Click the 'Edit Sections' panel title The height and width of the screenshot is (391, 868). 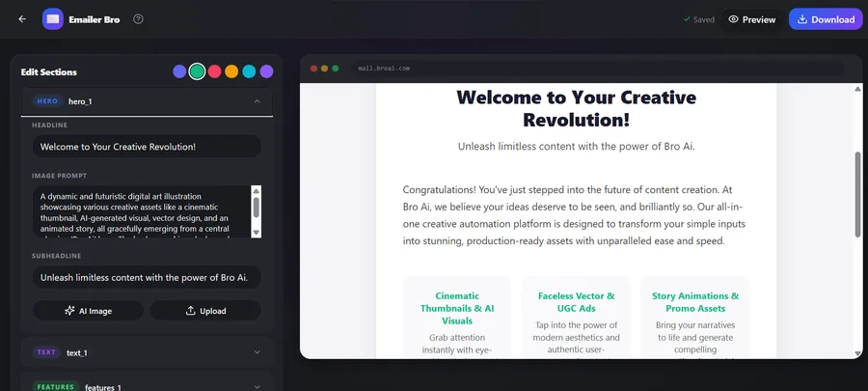pos(49,72)
